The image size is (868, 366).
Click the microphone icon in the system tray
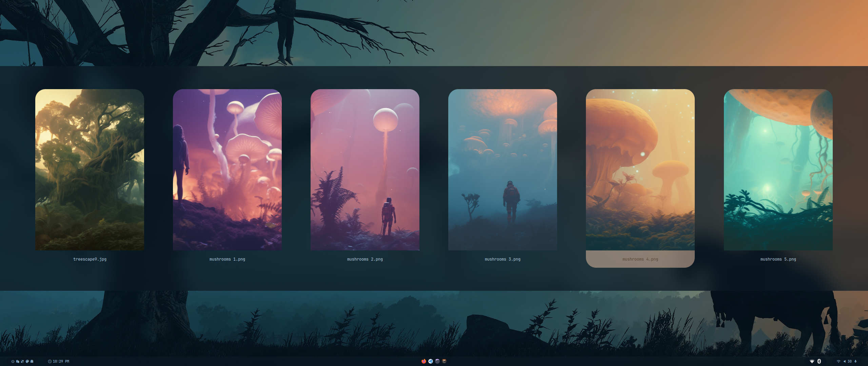[x=856, y=361]
